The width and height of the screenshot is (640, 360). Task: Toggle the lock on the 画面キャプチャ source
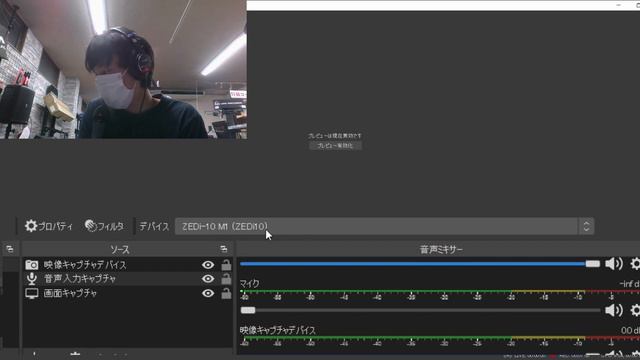pyautogui.click(x=226, y=293)
